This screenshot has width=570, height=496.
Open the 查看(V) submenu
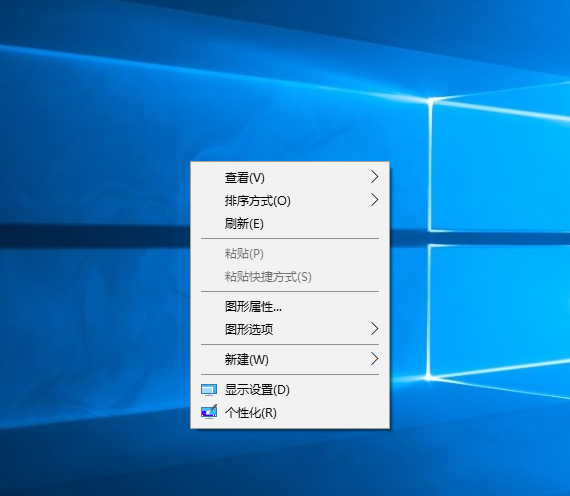coord(290,177)
